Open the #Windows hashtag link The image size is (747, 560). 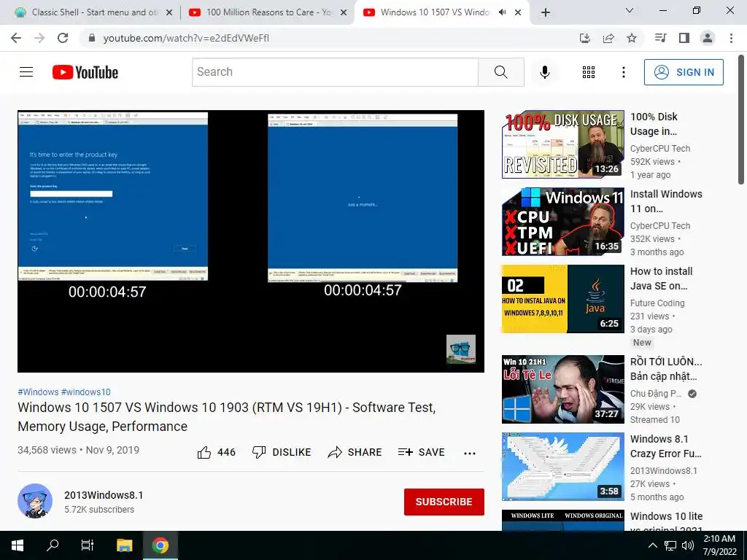(38, 392)
